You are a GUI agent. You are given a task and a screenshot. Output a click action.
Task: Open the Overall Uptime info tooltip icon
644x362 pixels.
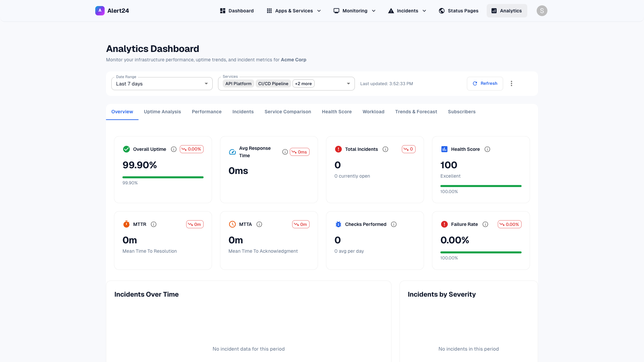(x=173, y=149)
